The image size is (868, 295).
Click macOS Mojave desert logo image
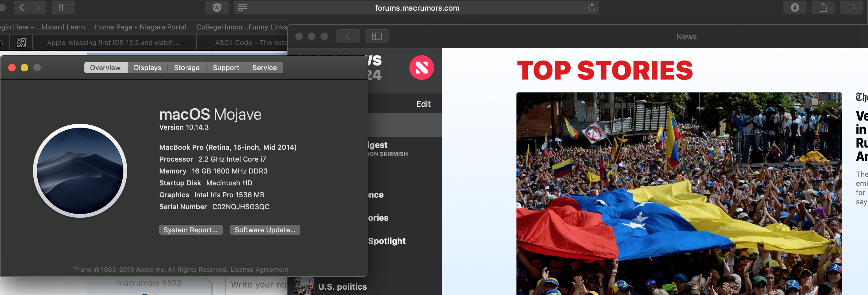(80, 171)
